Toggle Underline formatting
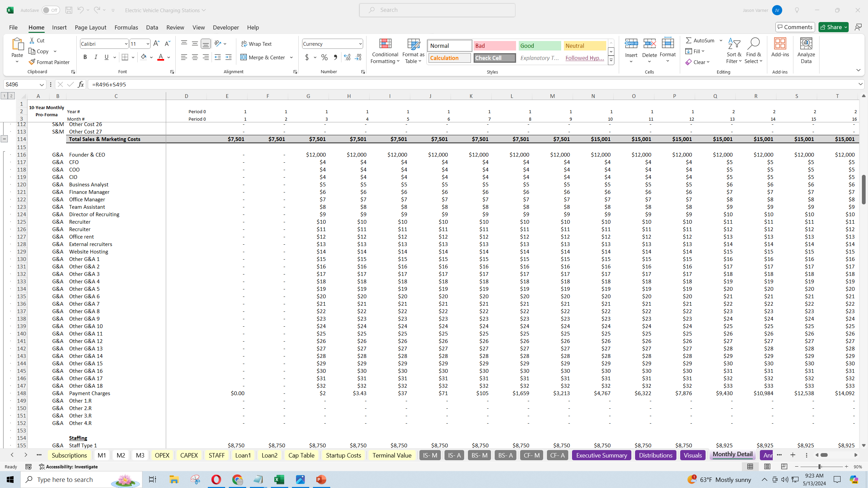This screenshot has height=488, width=868. click(x=106, y=57)
